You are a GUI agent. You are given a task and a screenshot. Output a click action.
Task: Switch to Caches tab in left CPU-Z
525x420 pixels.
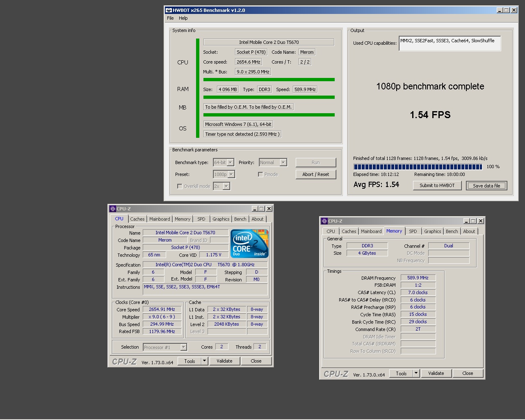(x=137, y=219)
